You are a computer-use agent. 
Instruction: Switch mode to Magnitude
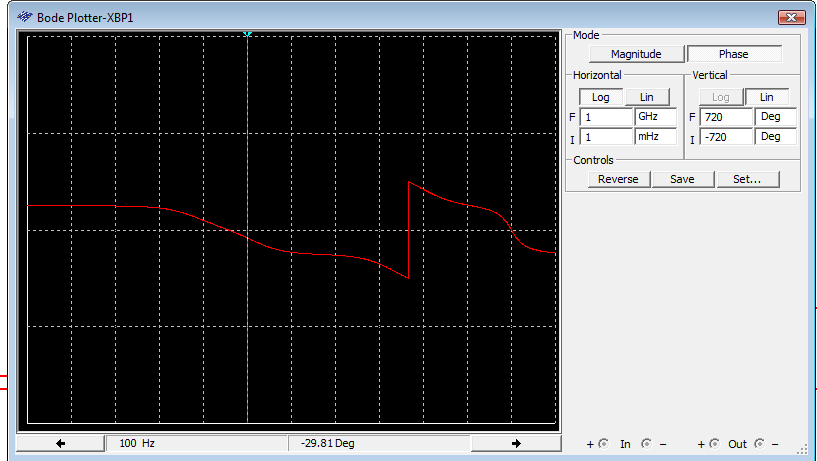pos(636,54)
